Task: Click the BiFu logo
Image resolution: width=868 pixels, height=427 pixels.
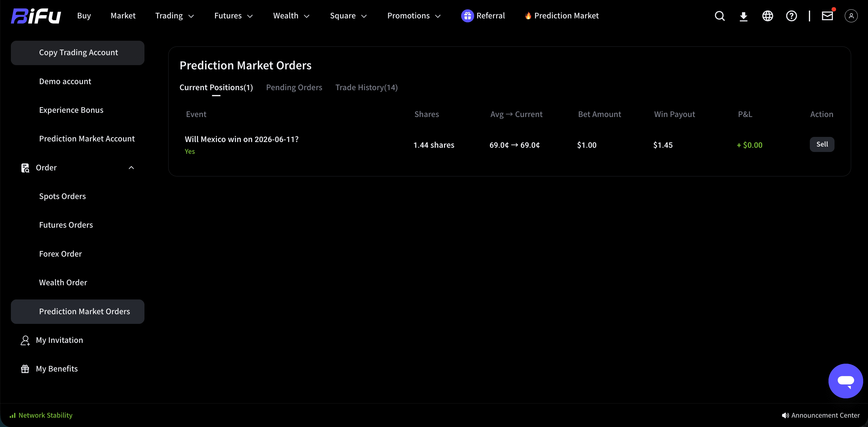Action: point(36,16)
